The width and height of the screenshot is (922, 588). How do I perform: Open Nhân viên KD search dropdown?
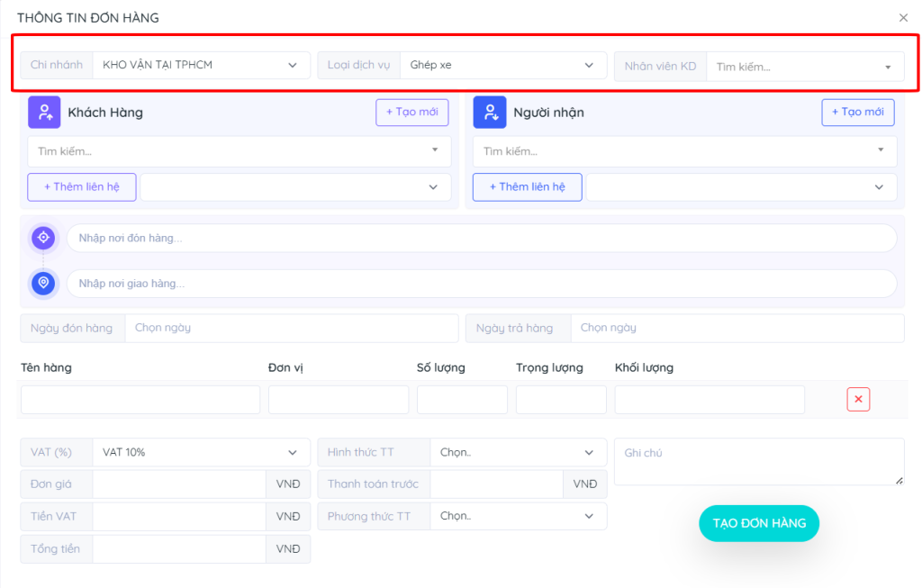(x=804, y=67)
